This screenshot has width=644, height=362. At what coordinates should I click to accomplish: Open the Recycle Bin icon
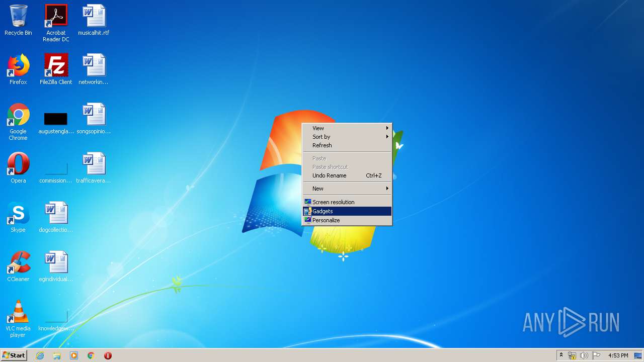[18, 20]
